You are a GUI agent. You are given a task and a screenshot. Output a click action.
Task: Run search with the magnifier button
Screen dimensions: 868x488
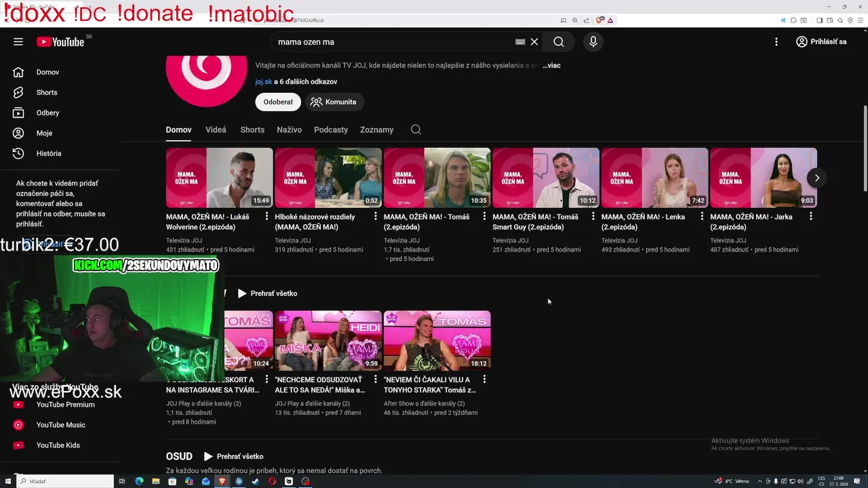pyautogui.click(x=559, y=41)
